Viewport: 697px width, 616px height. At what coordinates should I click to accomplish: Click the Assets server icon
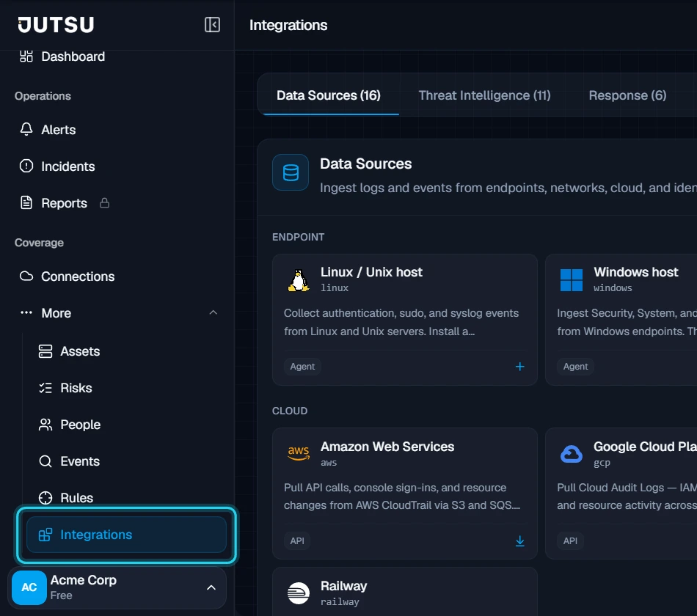tap(45, 351)
